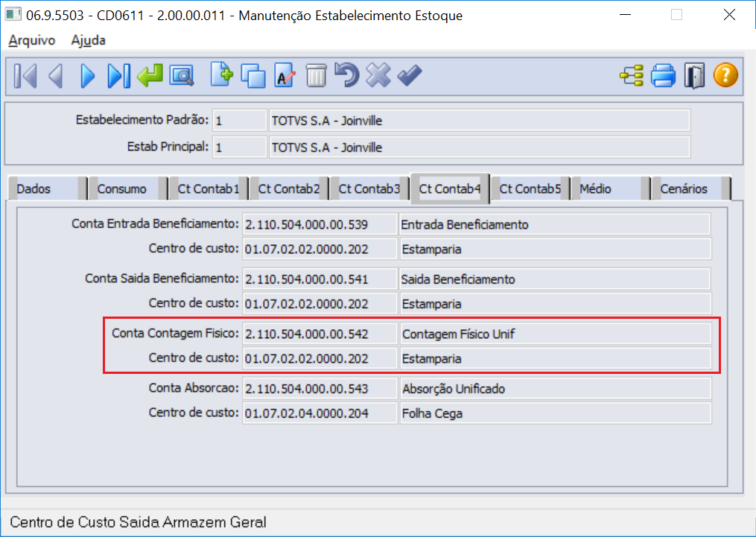Click the Conta Contagem Fisico label
756x537 pixels.
[175, 333]
